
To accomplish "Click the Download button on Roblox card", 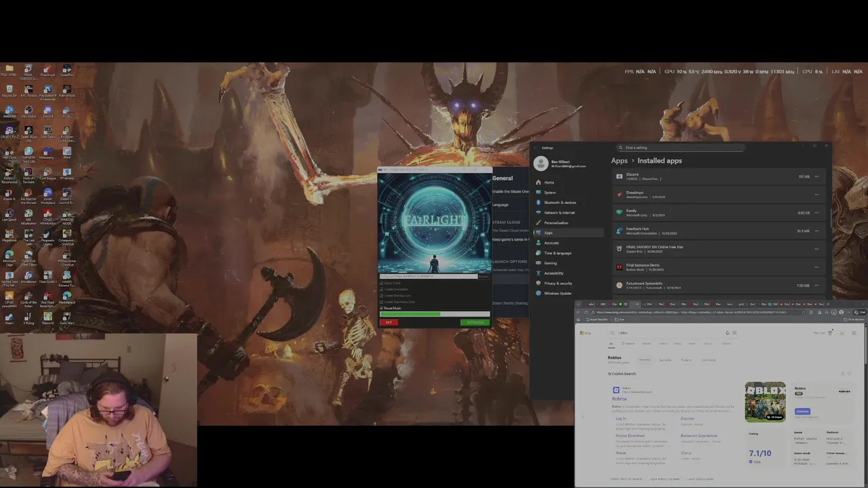I will pos(802,411).
